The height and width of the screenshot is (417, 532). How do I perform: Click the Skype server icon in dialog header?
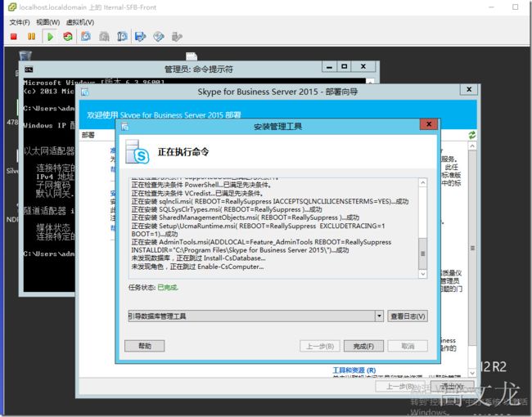pyautogui.click(x=137, y=152)
